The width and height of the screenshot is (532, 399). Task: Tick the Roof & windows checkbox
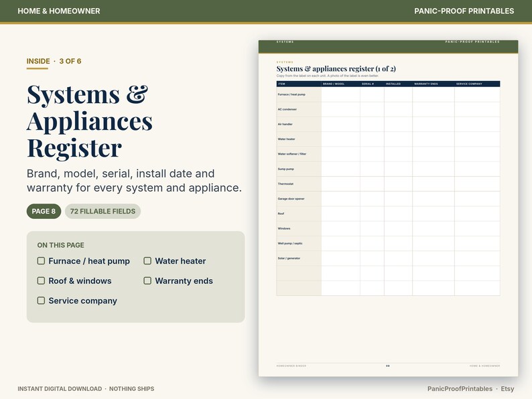click(41, 281)
